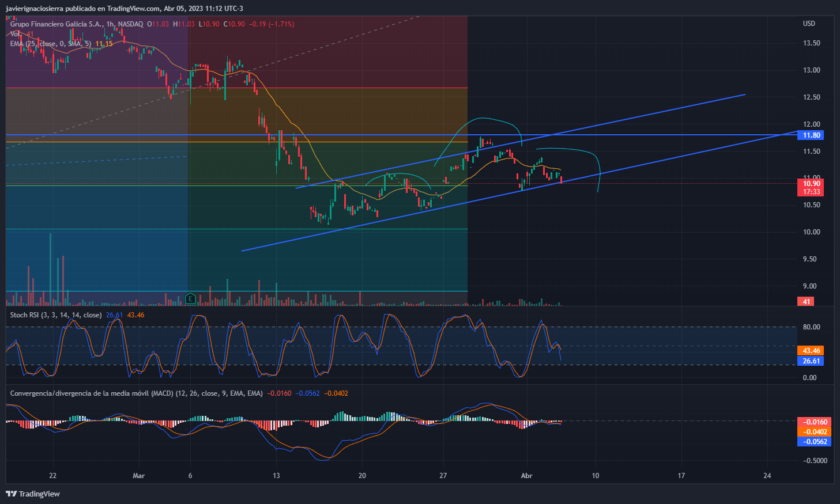Image resolution: width=840 pixels, height=504 pixels.
Task: Click the blue -0.0562 MACD axis label
Action: pos(814,442)
